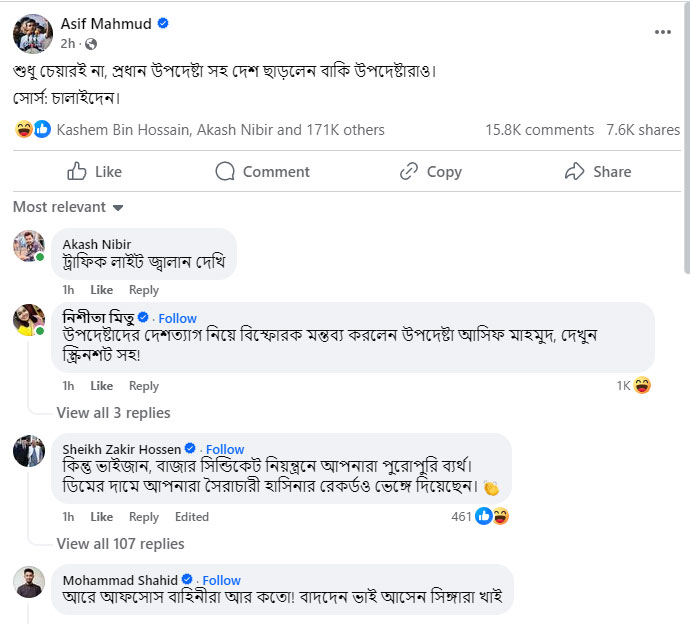690x624 pixels.
Task: Click the Like thumbs-up icon on post
Action: click(77, 171)
